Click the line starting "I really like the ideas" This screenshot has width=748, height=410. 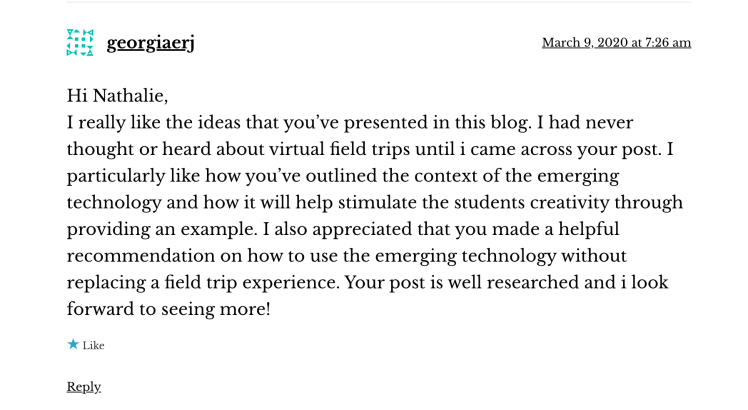click(350, 123)
